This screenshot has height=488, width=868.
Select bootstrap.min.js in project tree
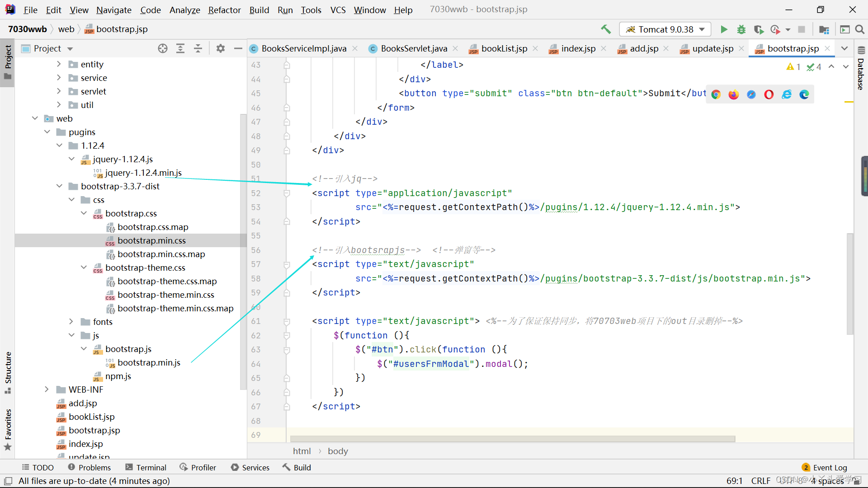(149, 362)
